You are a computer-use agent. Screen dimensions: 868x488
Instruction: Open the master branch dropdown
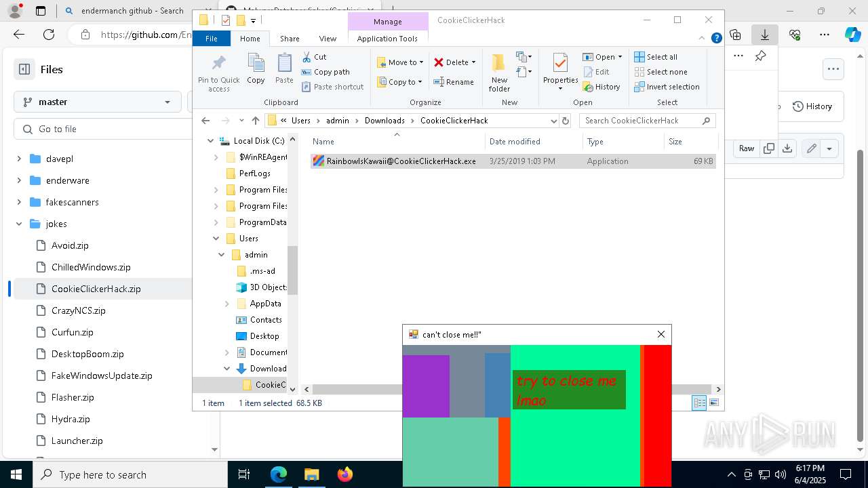[x=98, y=102]
